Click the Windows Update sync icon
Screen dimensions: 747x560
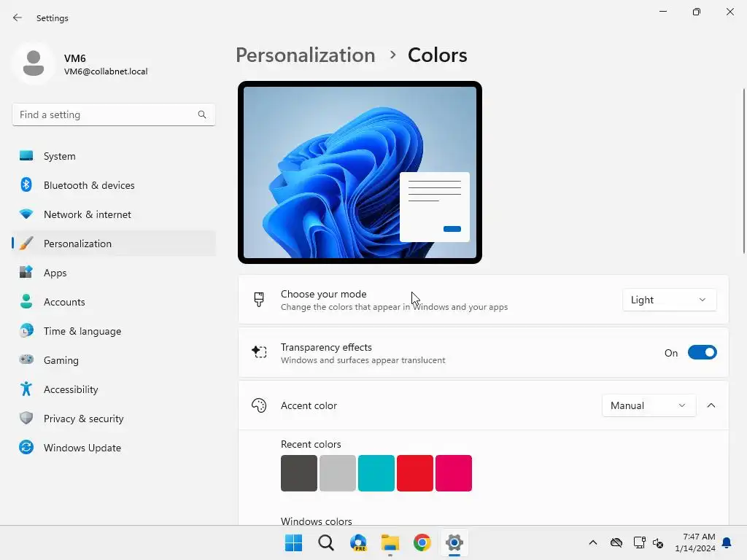pos(26,448)
